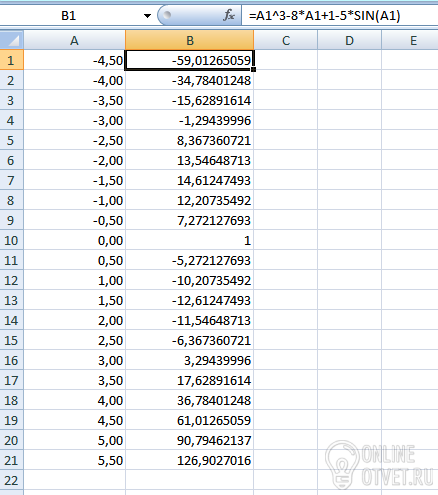Select column C header

coord(286,40)
